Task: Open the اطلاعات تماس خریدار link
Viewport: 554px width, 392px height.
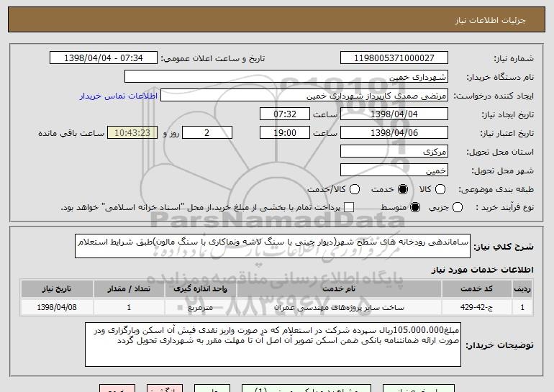Action: pos(119,96)
